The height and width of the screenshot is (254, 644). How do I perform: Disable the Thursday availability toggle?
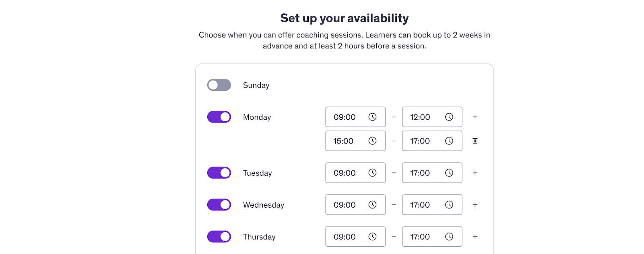pyautogui.click(x=219, y=237)
